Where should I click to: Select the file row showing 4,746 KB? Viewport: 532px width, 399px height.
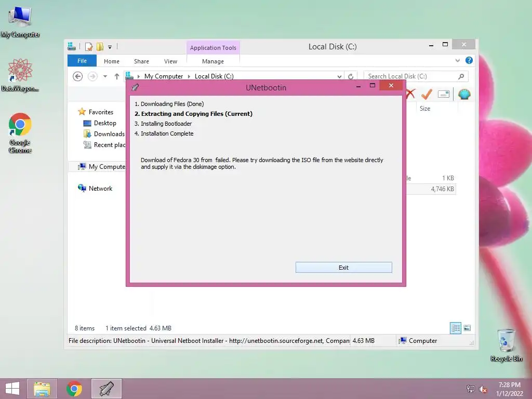click(x=431, y=189)
